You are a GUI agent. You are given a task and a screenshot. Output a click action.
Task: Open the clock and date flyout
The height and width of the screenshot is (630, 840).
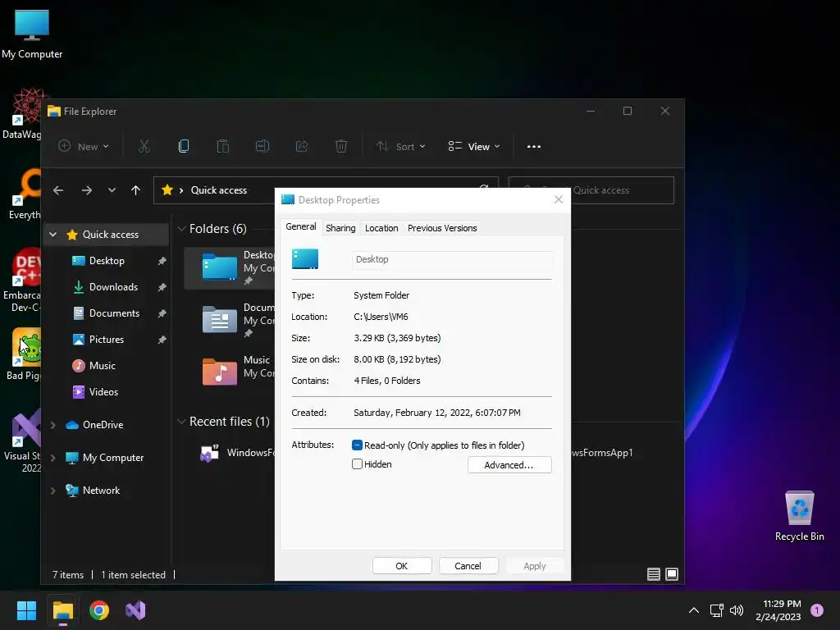coord(778,610)
